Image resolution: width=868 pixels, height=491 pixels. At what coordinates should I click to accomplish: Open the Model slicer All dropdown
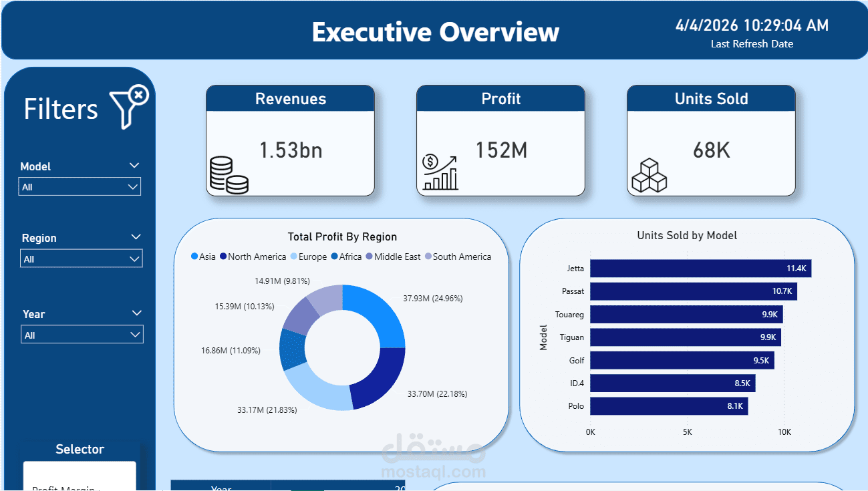click(x=80, y=187)
